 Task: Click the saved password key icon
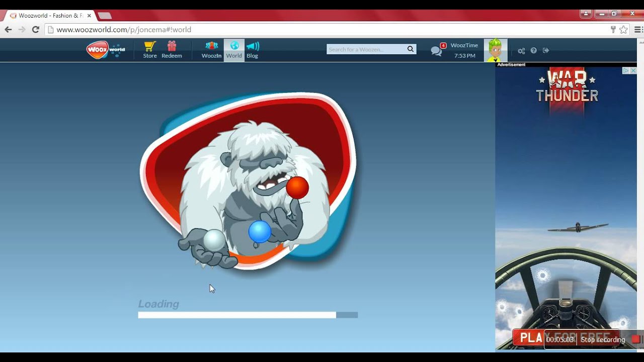pyautogui.click(x=613, y=30)
